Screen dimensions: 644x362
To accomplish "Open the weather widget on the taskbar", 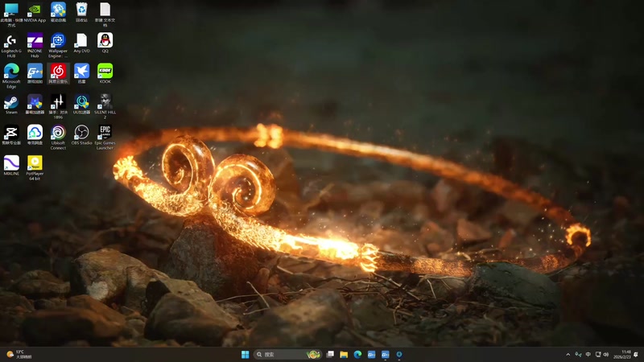I will [19, 355].
